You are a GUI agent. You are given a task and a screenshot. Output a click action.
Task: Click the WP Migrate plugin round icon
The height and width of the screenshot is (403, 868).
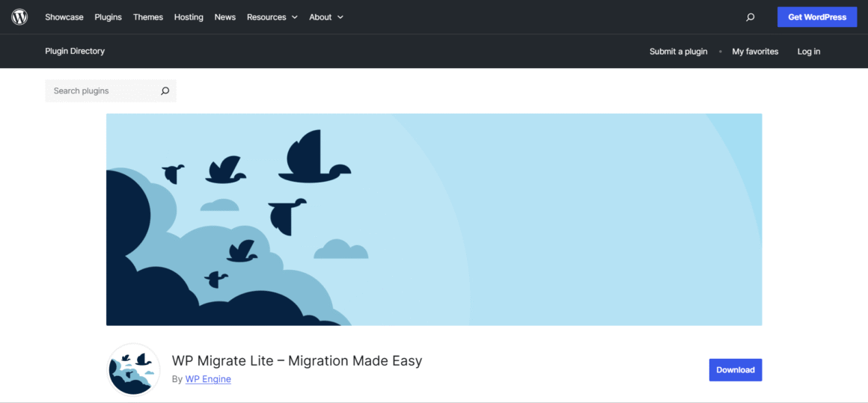[x=133, y=370]
